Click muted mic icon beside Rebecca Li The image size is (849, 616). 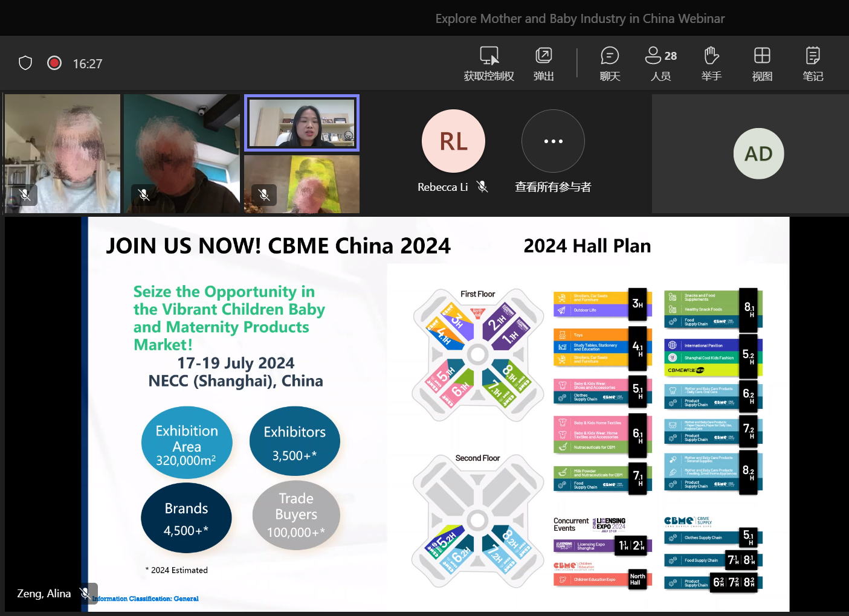(482, 187)
